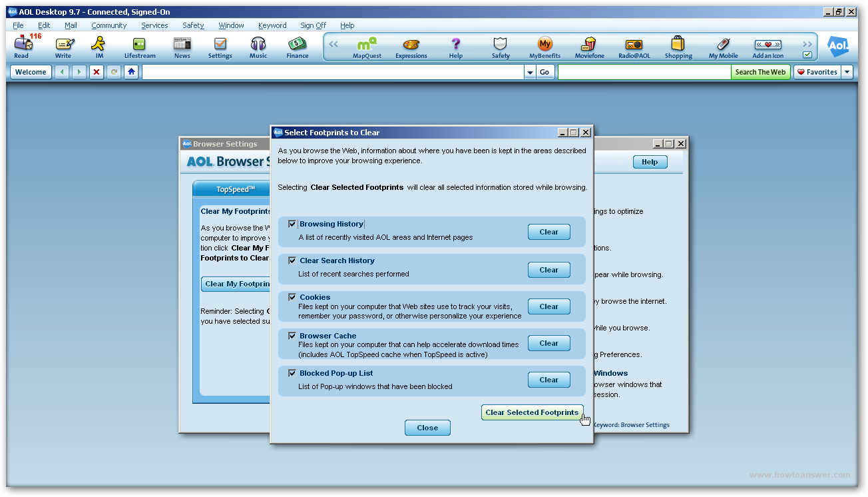Screen dimensions: 868x497
Task: Click the Help question mark icon
Action: click(456, 47)
